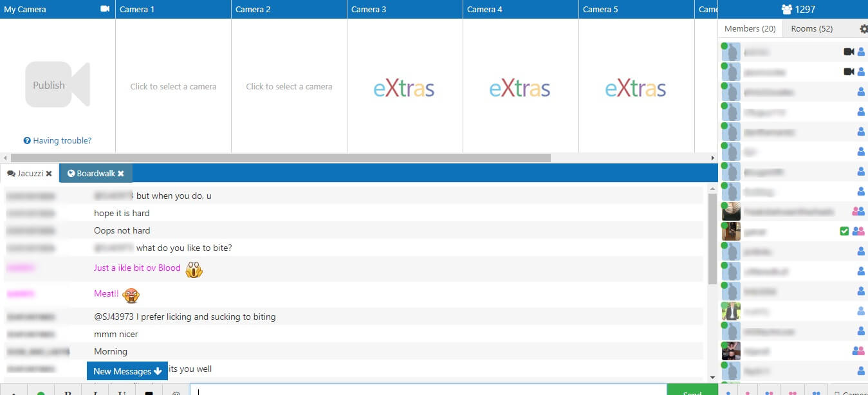Click right arrow of the camera strip scrollbar
The width and height of the screenshot is (868, 395).
(x=712, y=158)
